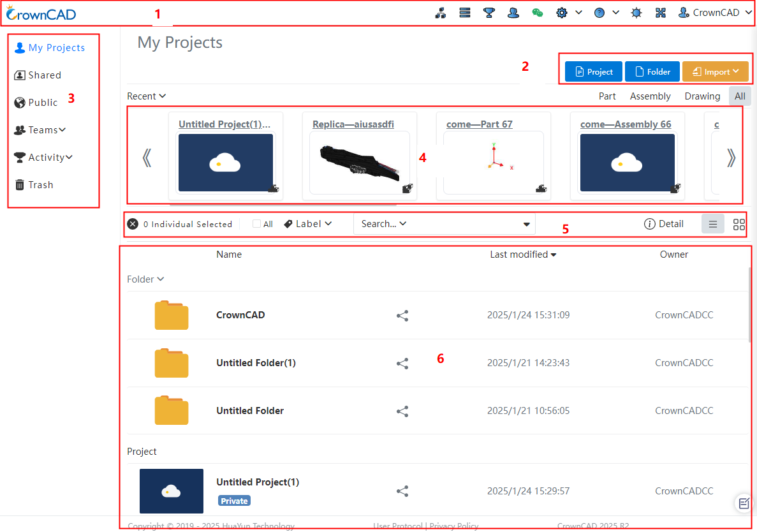757x532 pixels.
Task: Open Untitled Project(1) recent card link
Action: pyautogui.click(x=224, y=124)
